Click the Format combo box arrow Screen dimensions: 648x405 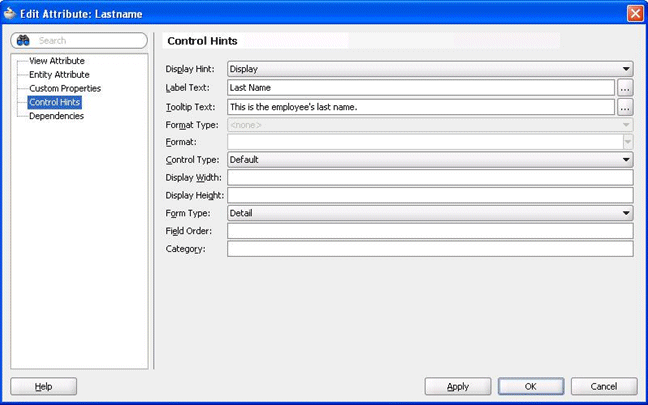[x=628, y=142]
